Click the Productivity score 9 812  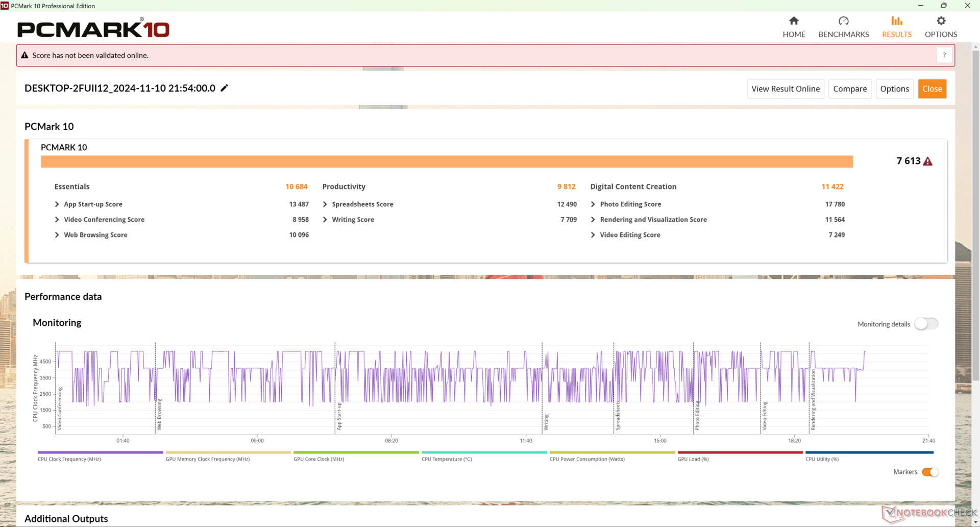coord(566,187)
